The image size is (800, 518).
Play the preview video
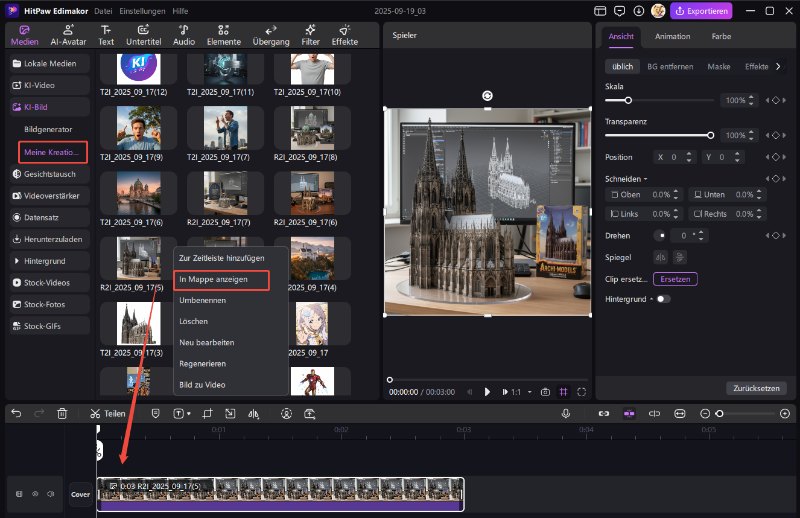coord(487,392)
